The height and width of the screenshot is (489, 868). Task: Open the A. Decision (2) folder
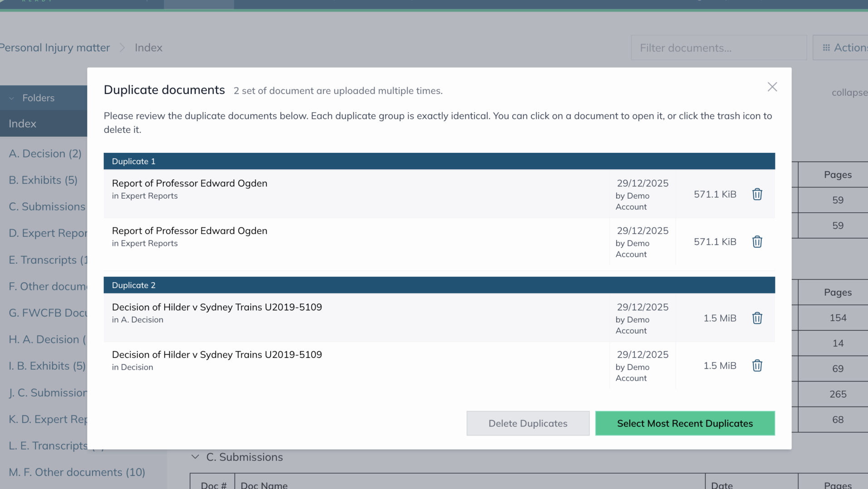click(45, 153)
